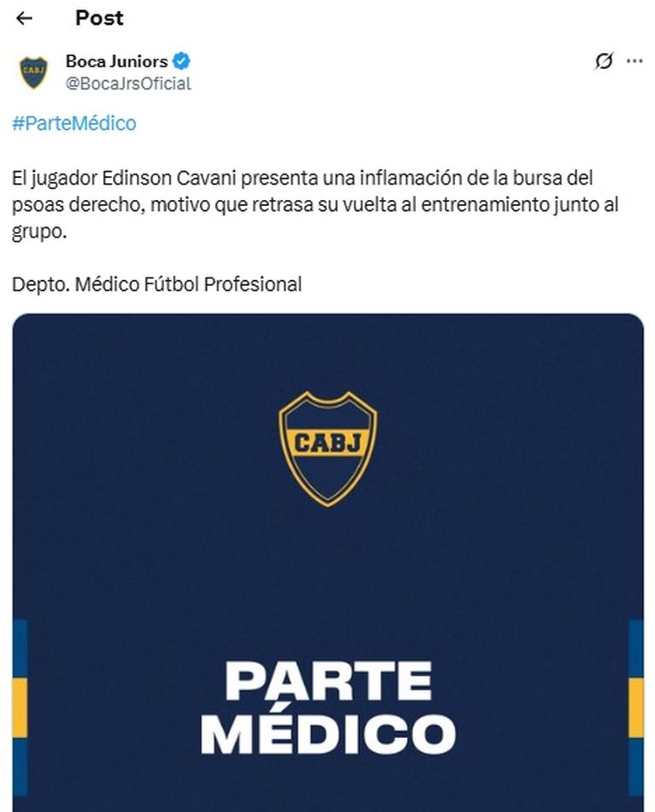Click the Depto. Médico Fútbol Profesional line
The image size is (655, 812).
coord(157,284)
